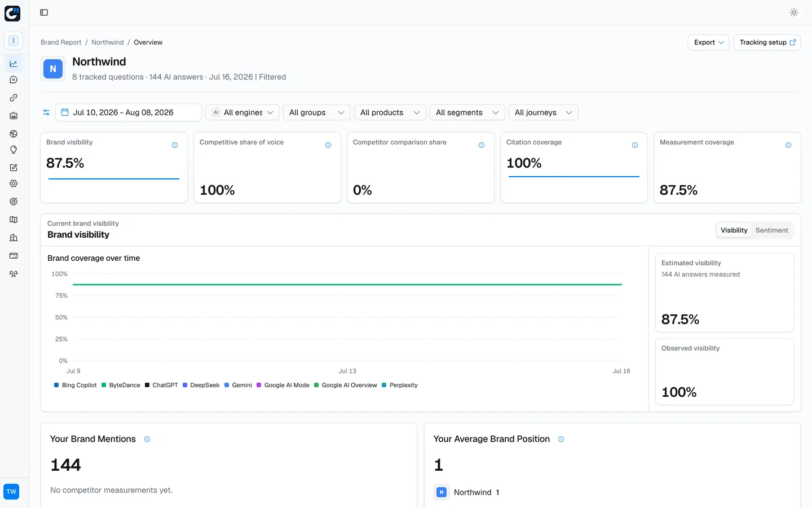
Task: Show info for Your Average Brand Position
Action: coord(561,439)
